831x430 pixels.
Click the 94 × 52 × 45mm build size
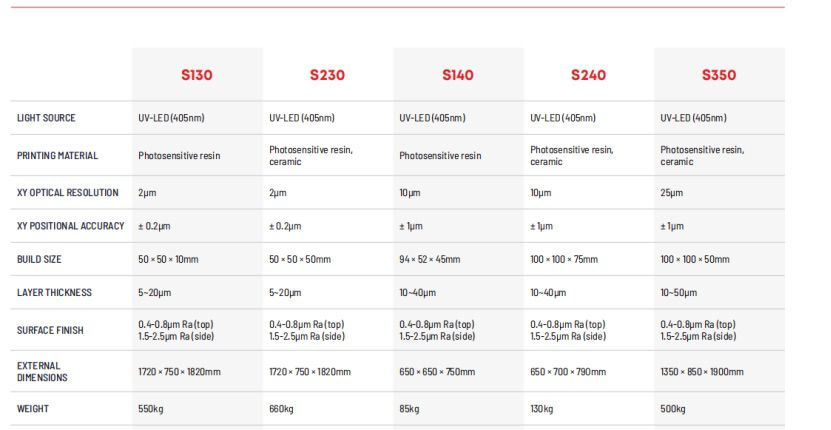tap(429, 259)
